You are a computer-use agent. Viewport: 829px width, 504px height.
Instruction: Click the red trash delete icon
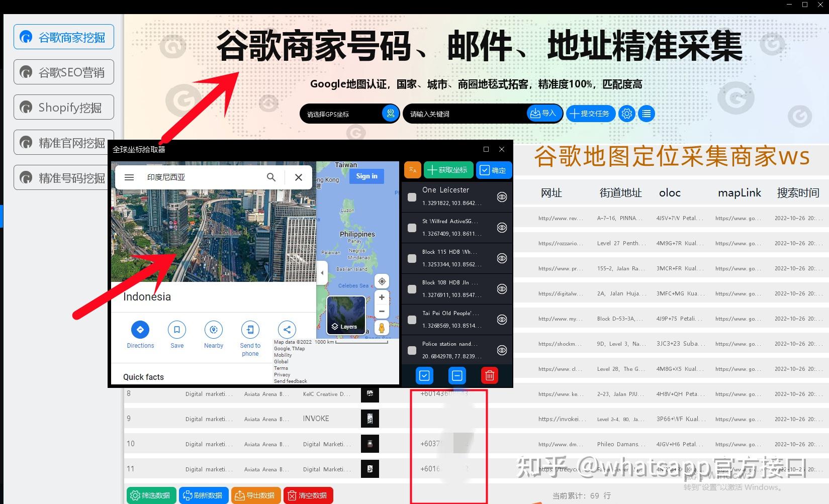pos(490,375)
